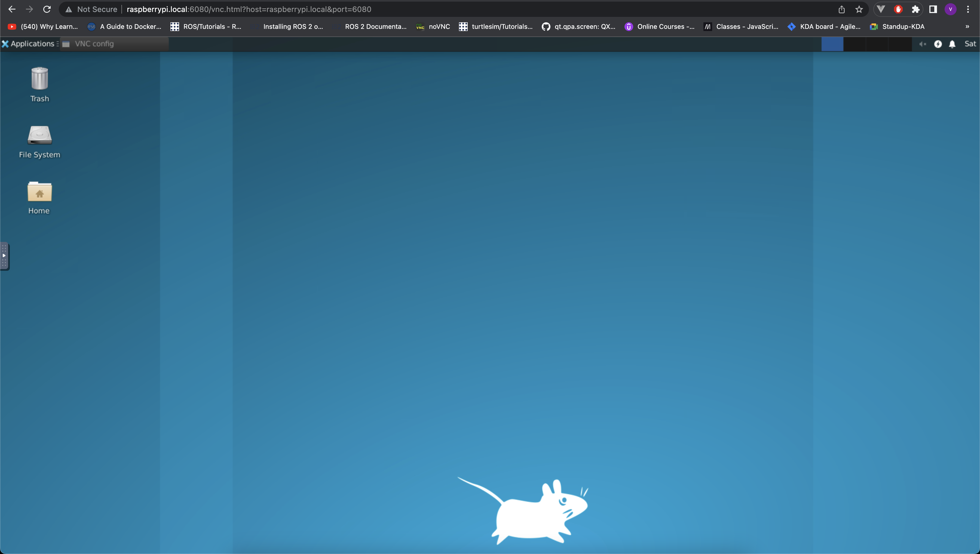Open the notifications bell in panel
The width and height of the screenshot is (980, 554).
pyautogui.click(x=952, y=44)
